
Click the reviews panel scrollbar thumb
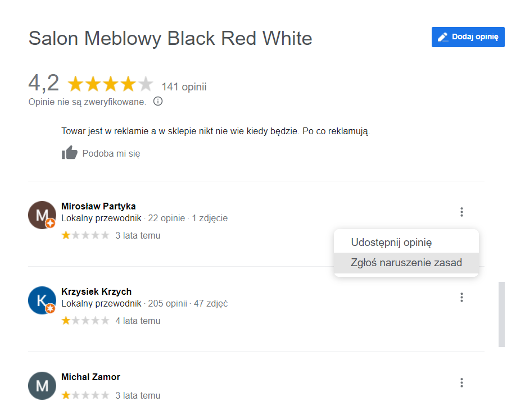coord(501,314)
